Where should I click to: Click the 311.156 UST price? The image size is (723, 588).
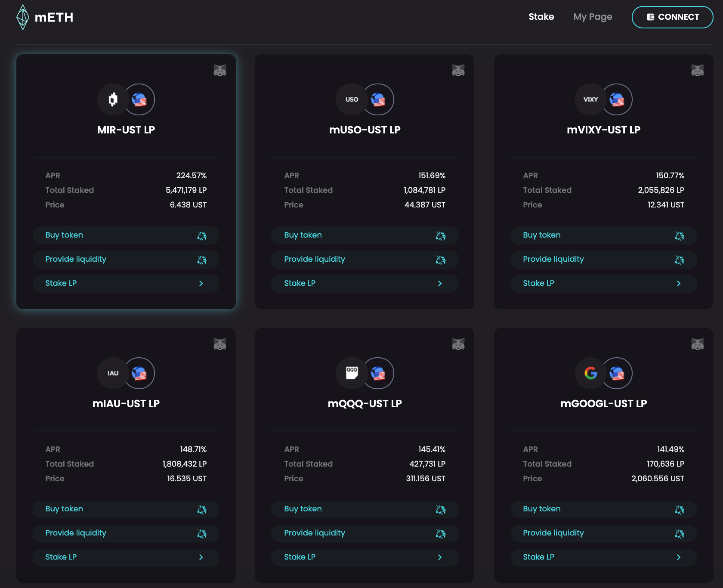click(426, 479)
